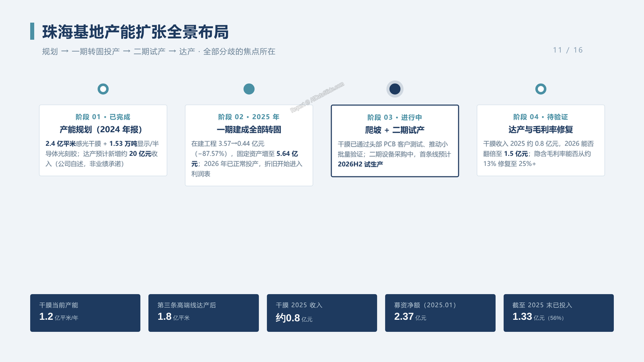Click the teal accent bar beside the title
Image resolution: width=644 pixels, height=362 pixels.
32,31
